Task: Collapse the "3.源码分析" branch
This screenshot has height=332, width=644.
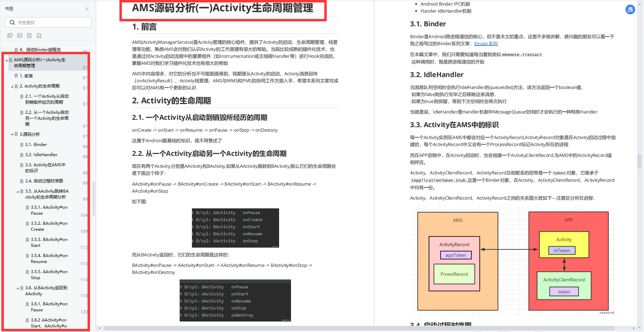Action: pyautogui.click(x=12, y=134)
